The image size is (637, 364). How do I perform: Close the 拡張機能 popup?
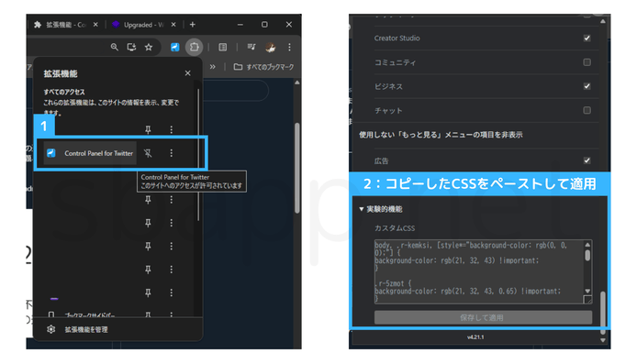click(x=187, y=73)
